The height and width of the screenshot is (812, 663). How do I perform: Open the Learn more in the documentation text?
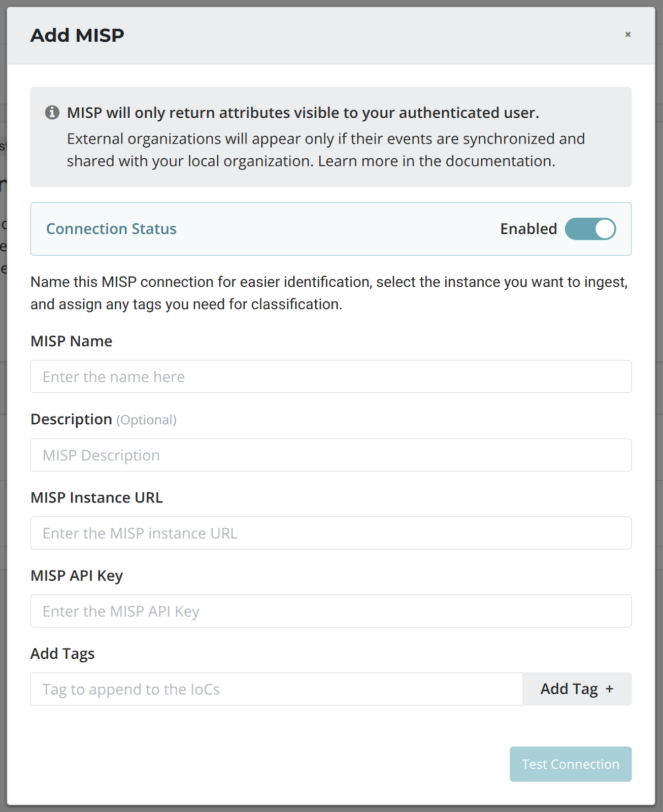point(437,161)
